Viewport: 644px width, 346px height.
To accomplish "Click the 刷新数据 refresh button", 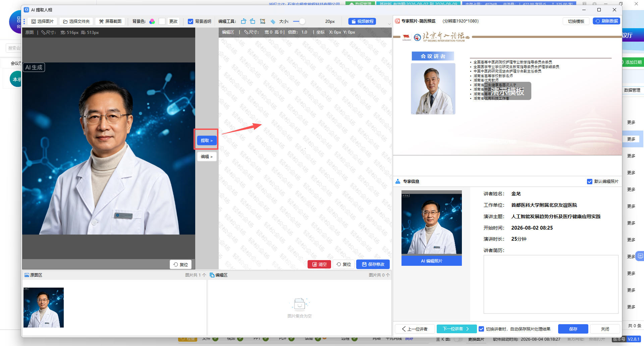I will coord(606,21).
